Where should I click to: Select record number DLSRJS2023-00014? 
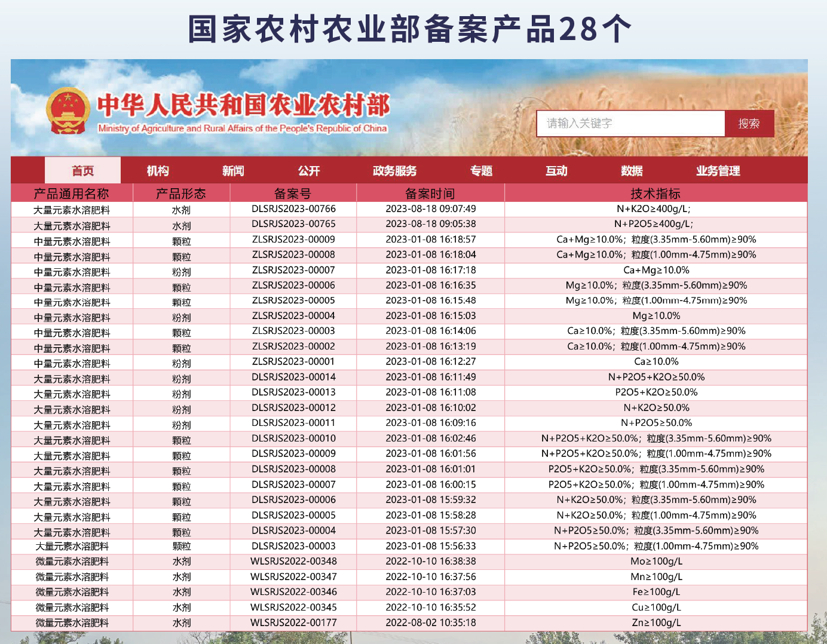point(293,376)
